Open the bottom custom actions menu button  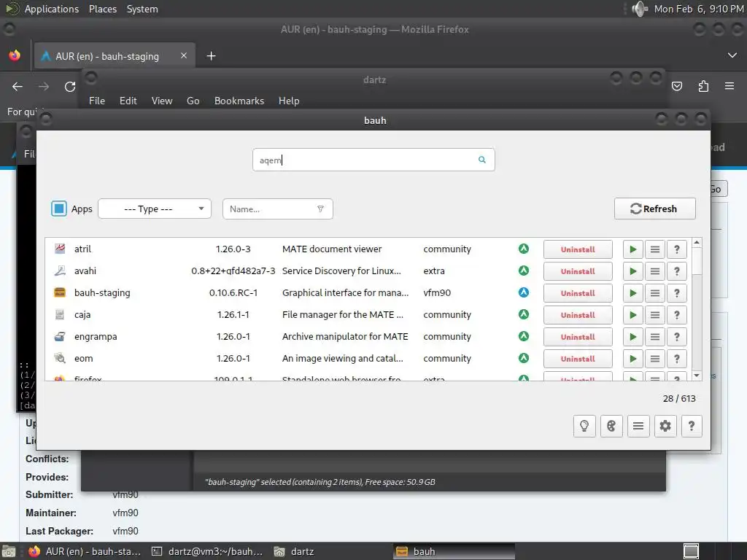coord(638,426)
